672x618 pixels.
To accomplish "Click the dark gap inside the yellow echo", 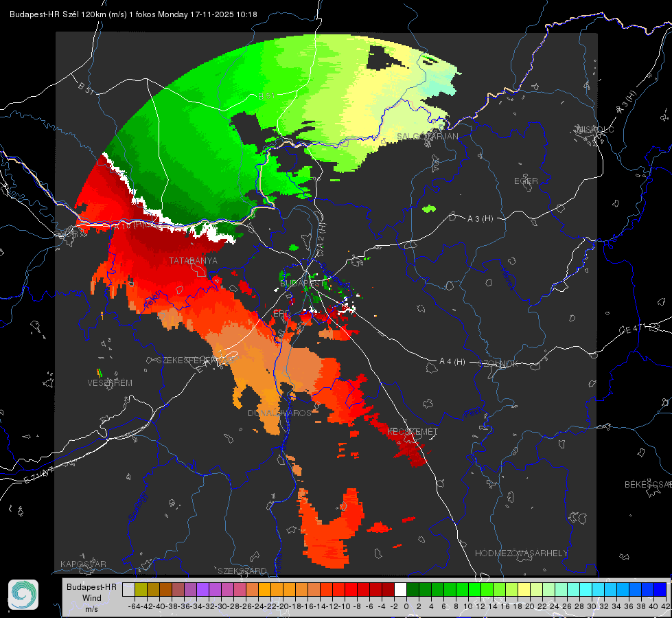I will click(382, 58).
